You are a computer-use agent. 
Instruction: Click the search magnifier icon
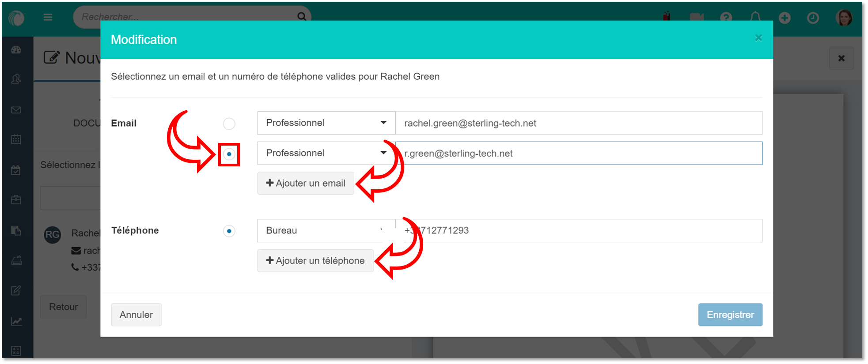pyautogui.click(x=302, y=16)
